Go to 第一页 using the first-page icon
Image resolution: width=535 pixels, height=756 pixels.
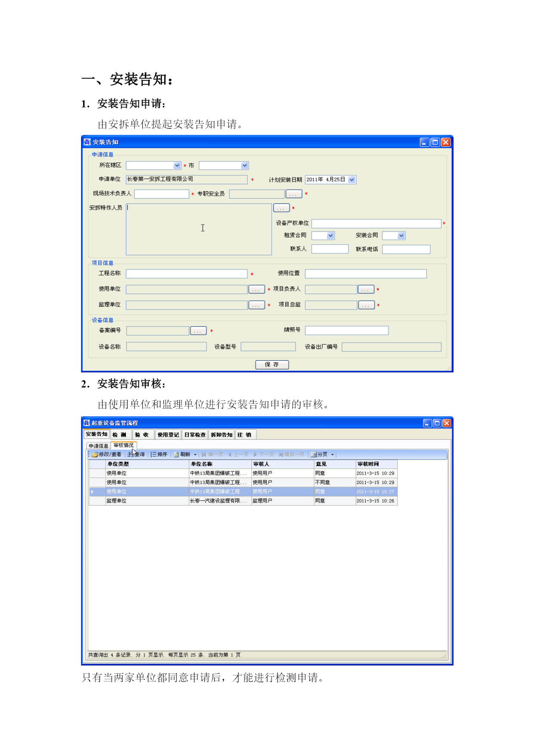click(204, 455)
